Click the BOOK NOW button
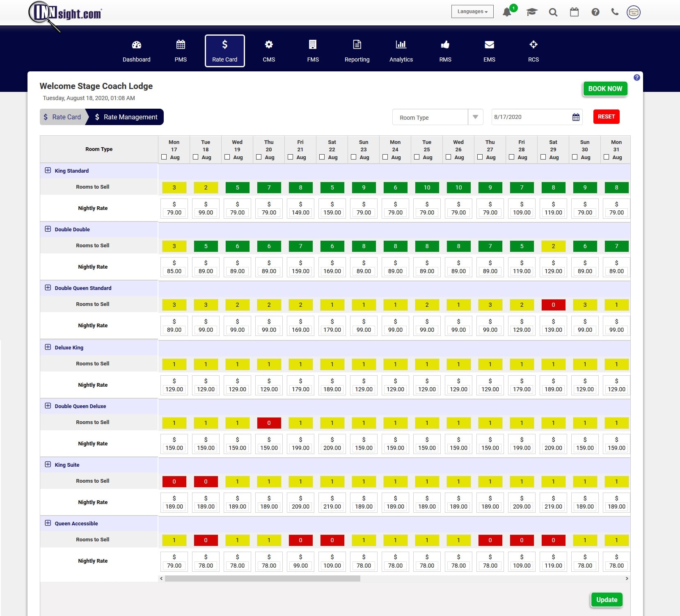Viewport: 680px width, 616px height. pos(605,89)
